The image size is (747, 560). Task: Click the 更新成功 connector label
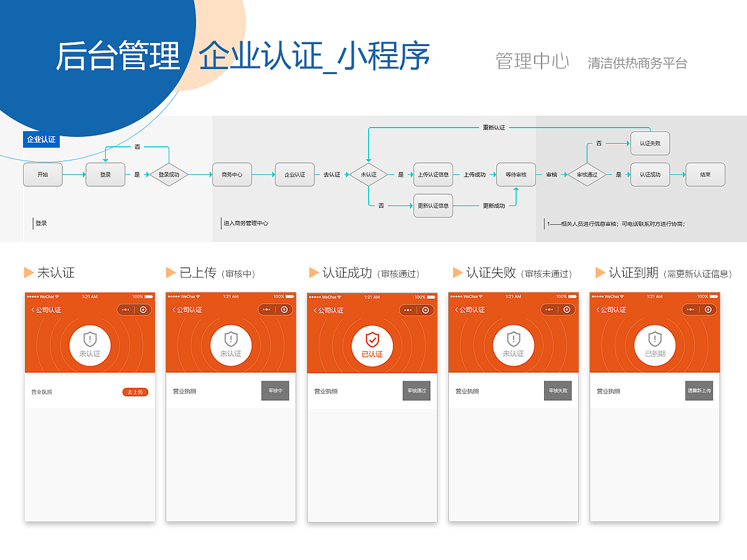coord(494,206)
